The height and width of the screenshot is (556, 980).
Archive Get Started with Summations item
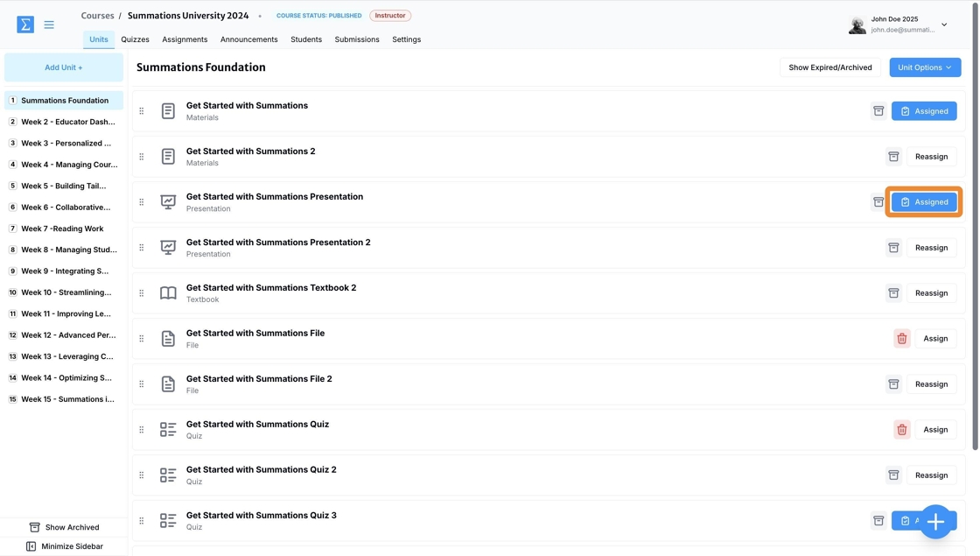point(878,110)
